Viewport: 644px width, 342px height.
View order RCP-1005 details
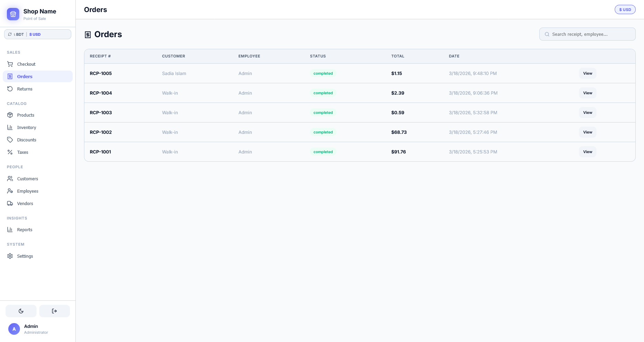click(588, 74)
